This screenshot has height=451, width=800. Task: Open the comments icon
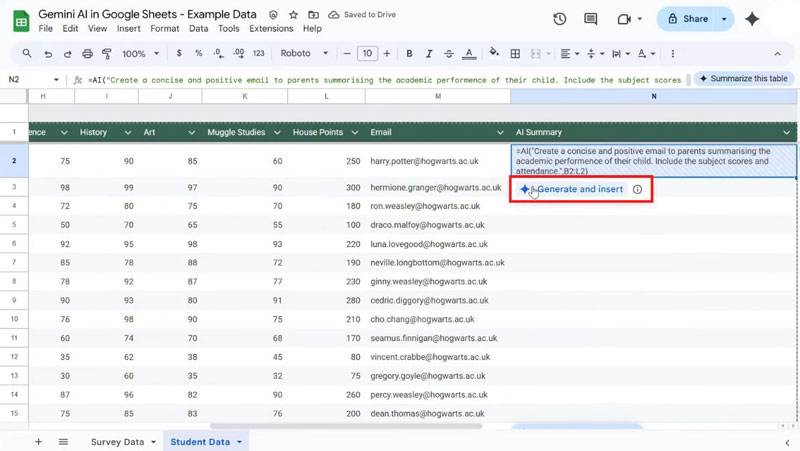[592, 19]
